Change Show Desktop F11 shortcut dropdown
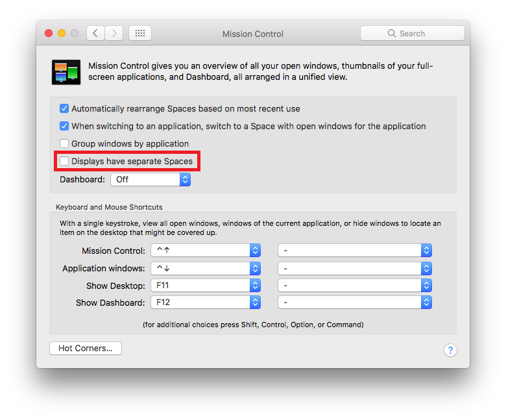This screenshot has width=506, height=420. point(206,286)
